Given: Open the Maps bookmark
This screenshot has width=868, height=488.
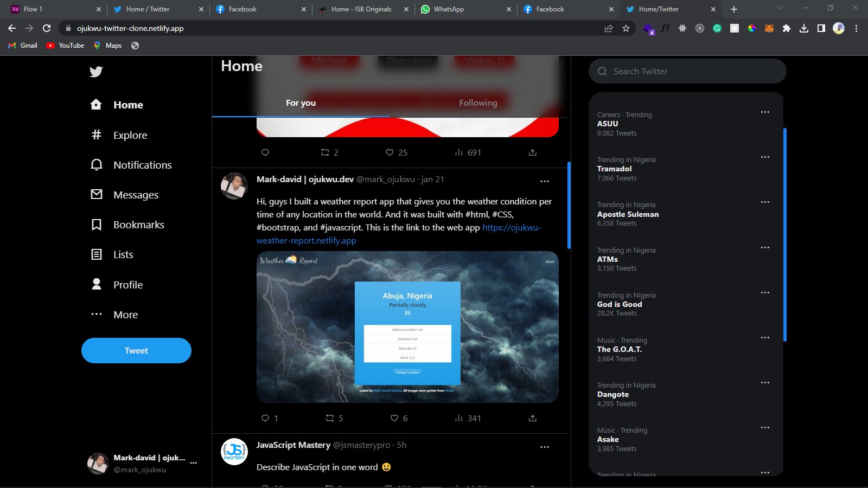Looking at the screenshot, I should 107,46.
